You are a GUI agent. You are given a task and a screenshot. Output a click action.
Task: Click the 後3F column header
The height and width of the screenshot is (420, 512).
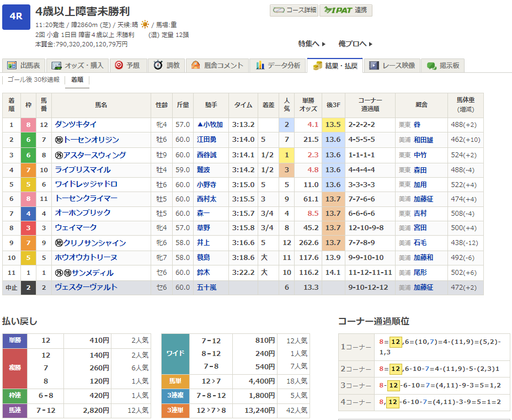click(x=333, y=105)
